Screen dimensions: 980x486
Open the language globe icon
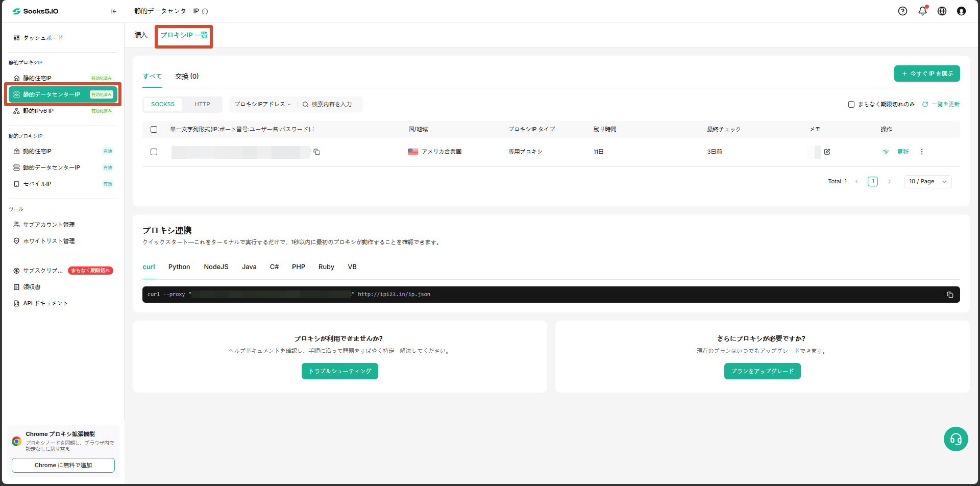point(942,11)
